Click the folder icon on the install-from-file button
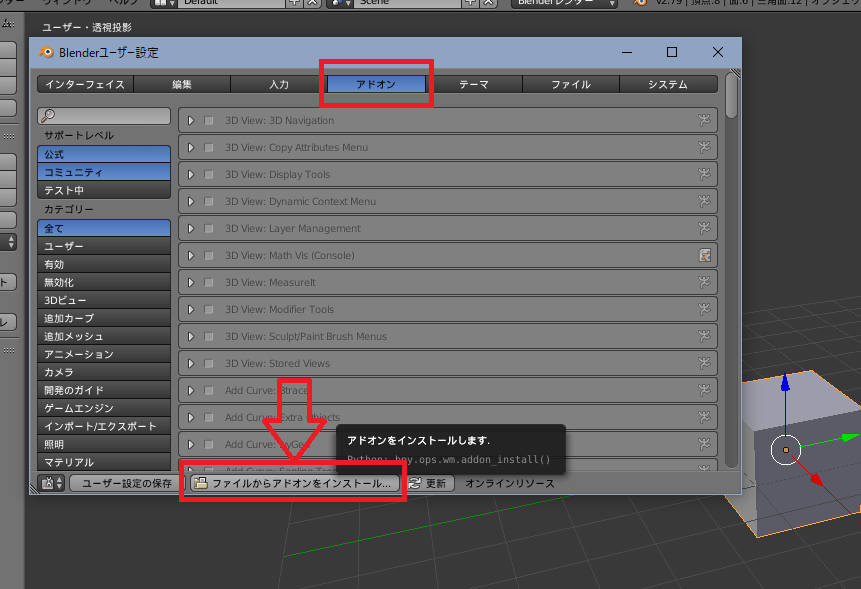 coord(201,483)
